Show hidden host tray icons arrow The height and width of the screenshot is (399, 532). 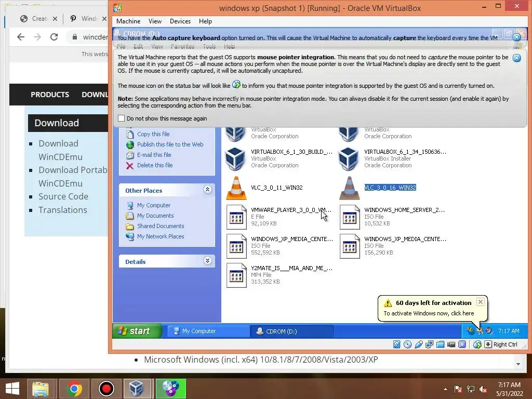pos(445,389)
